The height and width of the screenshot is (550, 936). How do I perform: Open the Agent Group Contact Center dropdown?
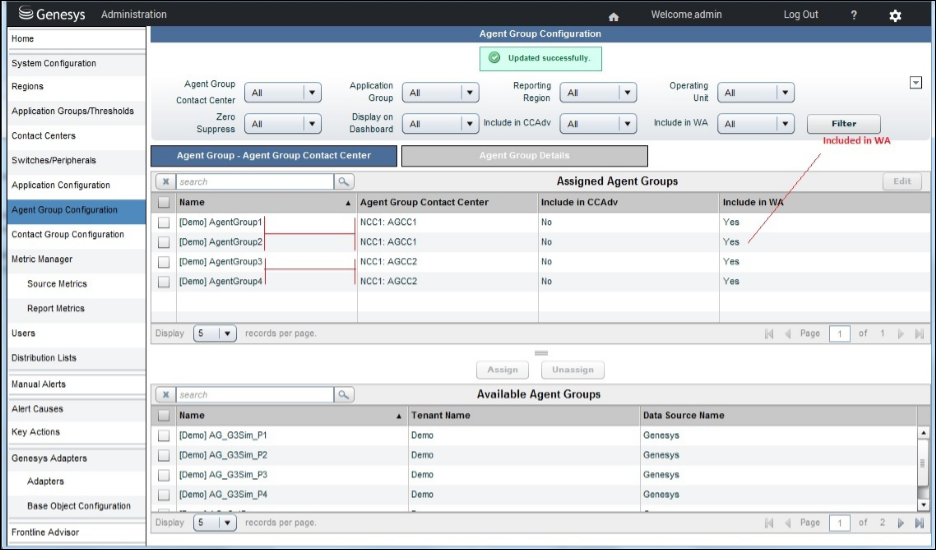[x=312, y=93]
